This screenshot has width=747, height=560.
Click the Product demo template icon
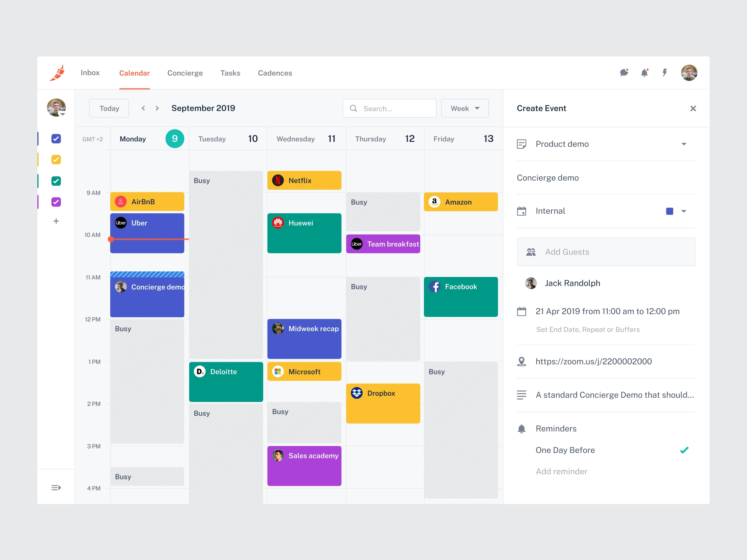click(x=521, y=144)
